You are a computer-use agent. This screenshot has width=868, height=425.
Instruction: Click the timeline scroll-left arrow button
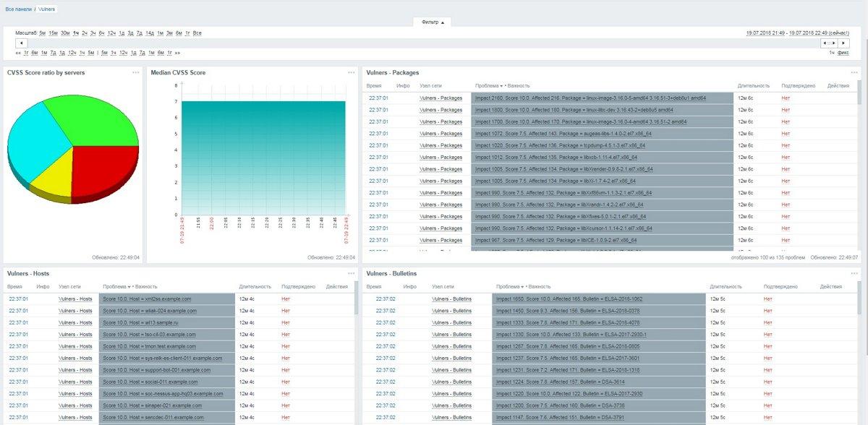pos(21,43)
